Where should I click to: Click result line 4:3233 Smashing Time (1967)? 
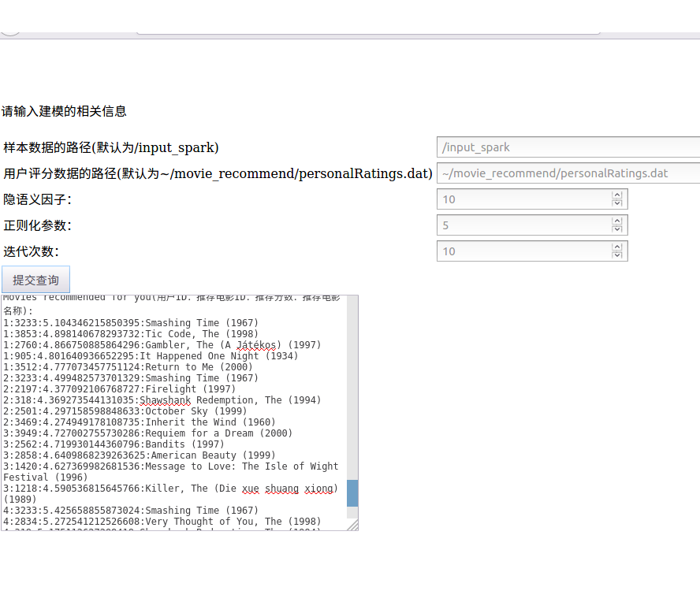pyautogui.click(x=131, y=510)
